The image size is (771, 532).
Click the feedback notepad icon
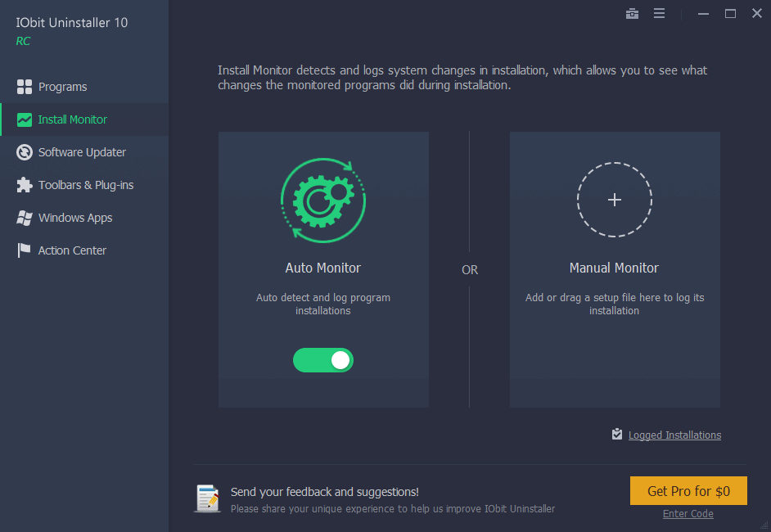(208, 498)
